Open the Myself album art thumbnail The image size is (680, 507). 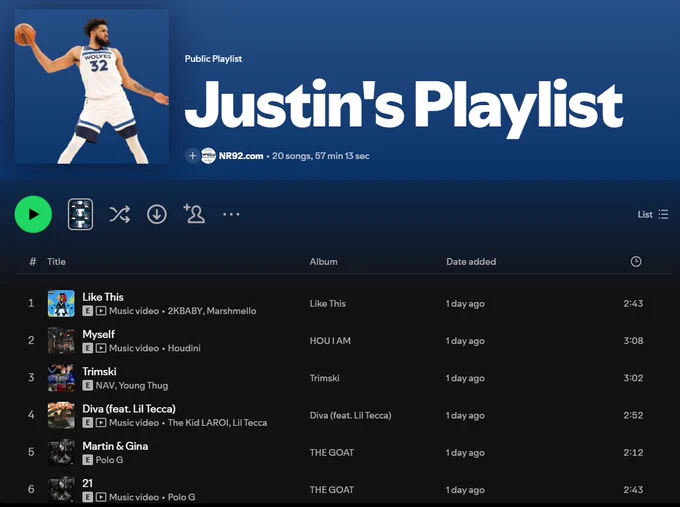click(x=61, y=341)
